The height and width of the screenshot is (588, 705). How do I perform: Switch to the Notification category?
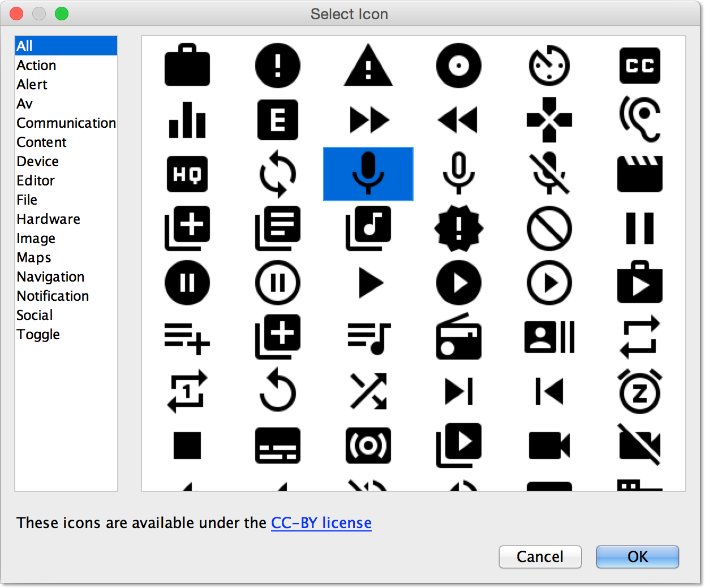[x=53, y=296]
